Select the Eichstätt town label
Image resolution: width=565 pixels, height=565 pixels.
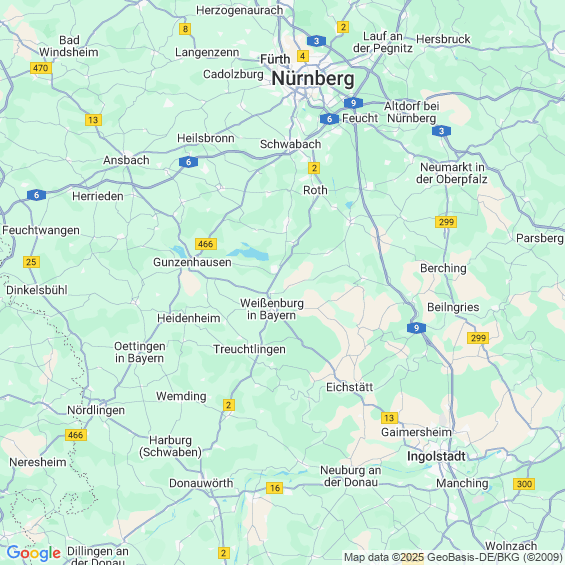350,387
